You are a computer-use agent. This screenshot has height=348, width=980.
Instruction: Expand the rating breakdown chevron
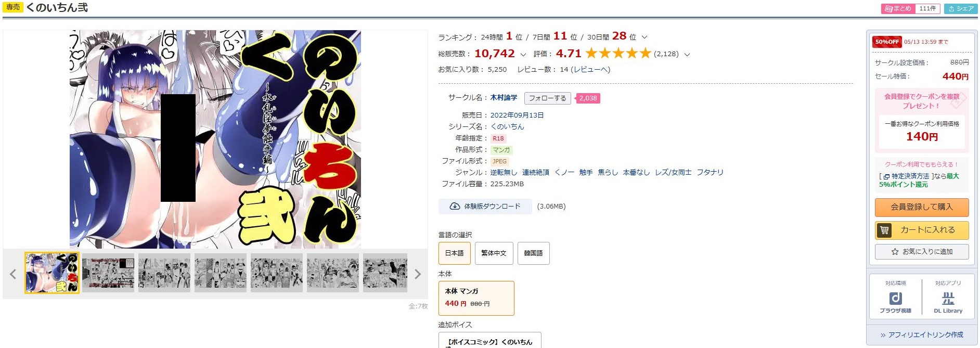687,55
